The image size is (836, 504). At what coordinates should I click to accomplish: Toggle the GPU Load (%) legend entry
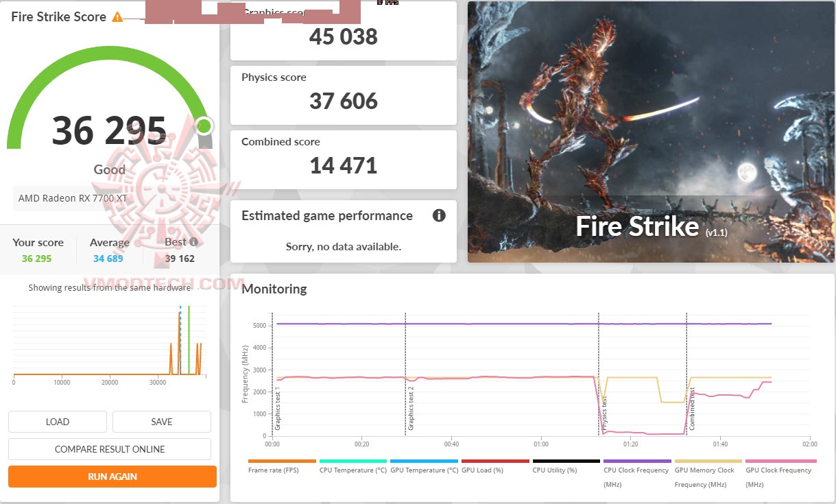(495, 467)
